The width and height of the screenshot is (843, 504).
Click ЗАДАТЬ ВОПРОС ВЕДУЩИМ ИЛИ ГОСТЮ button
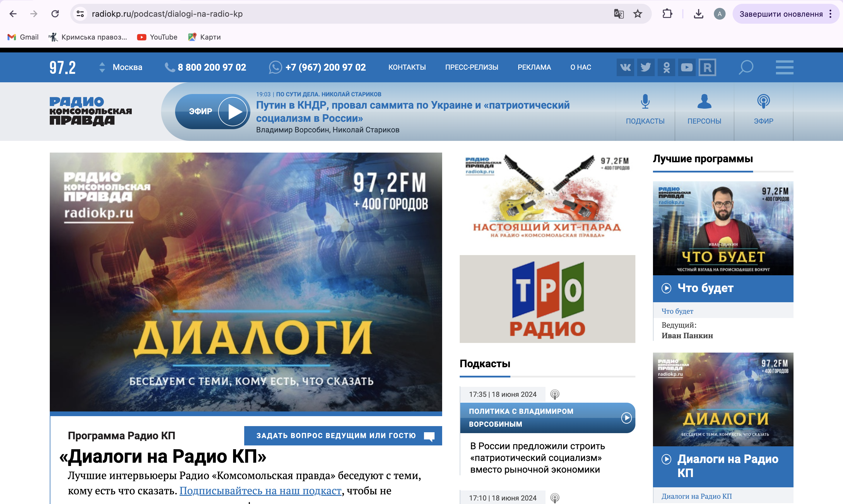click(x=343, y=436)
